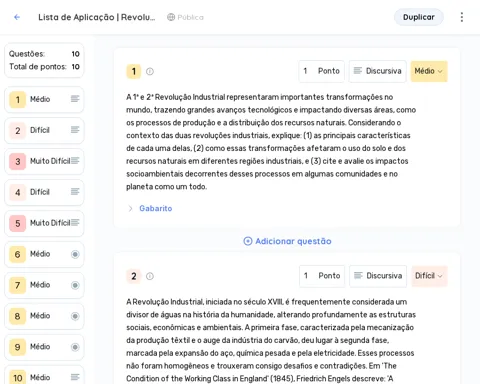Open Discursiva type selector for question 1
Image resolution: width=480 pixels, height=384 pixels.
pos(377,71)
